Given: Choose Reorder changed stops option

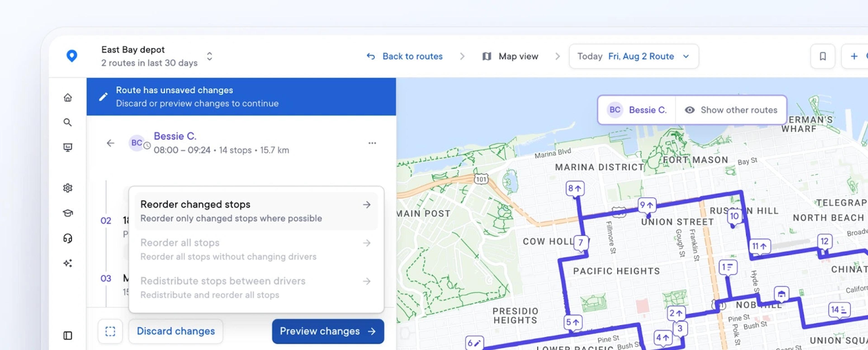Looking at the screenshot, I should coord(256,211).
